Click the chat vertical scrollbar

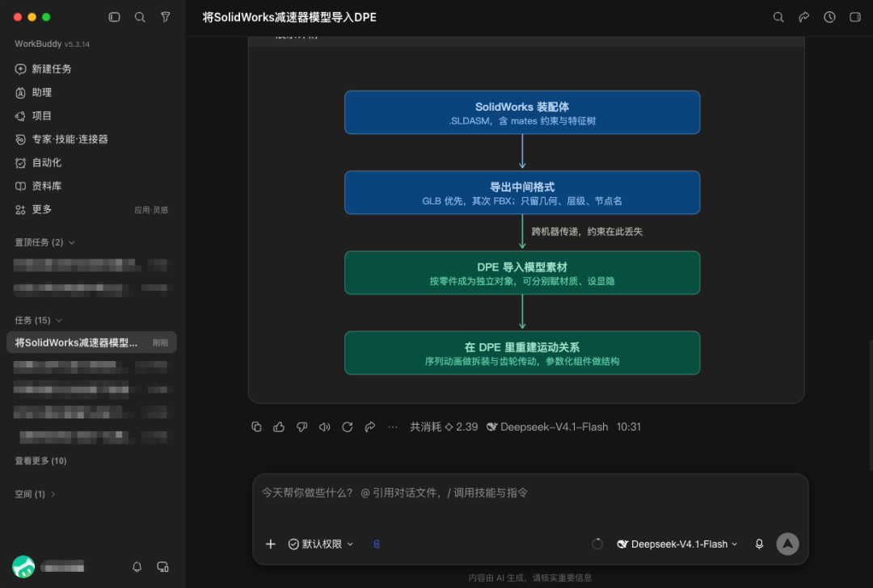(871, 405)
